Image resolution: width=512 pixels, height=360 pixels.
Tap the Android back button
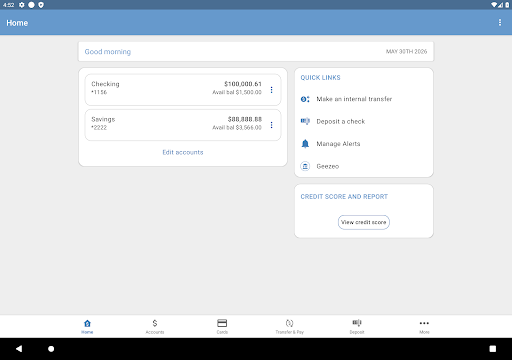[x=19, y=349]
